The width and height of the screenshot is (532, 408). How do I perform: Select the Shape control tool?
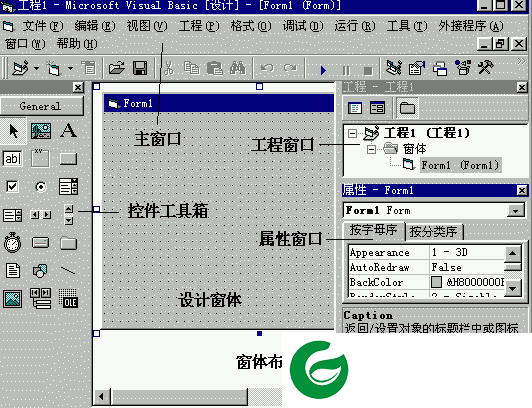coord(40,271)
